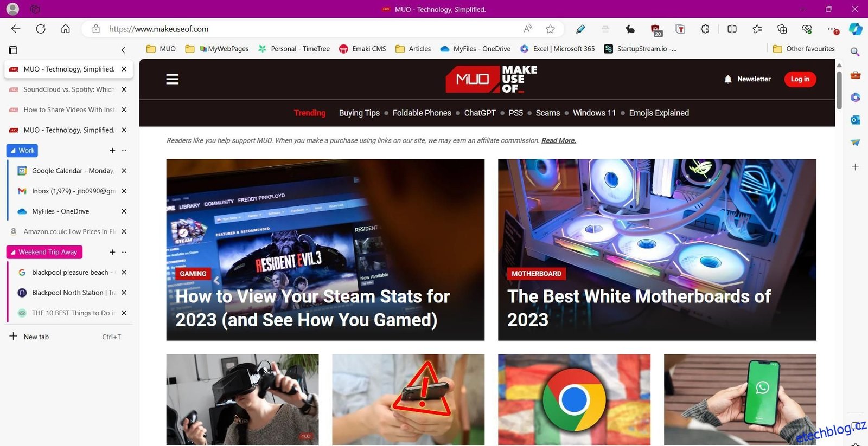This screenshot has height=446, width=868.
Task: Open Settings and more ellipsis menu
Action: point(832,29)
